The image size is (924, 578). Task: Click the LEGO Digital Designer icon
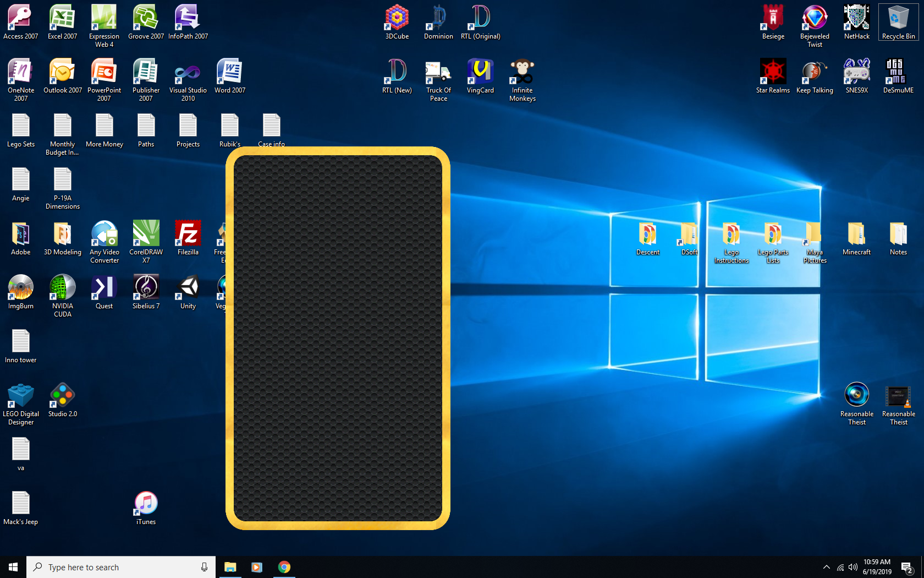pos(21,403)
